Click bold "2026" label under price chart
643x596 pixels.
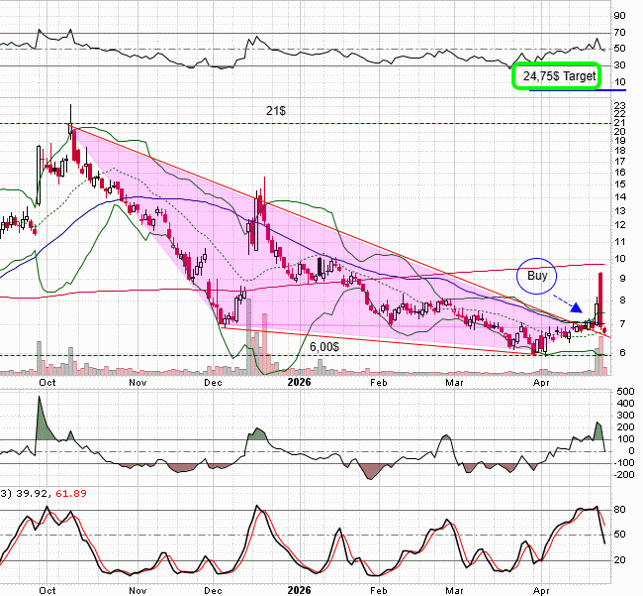coord(299,381)
